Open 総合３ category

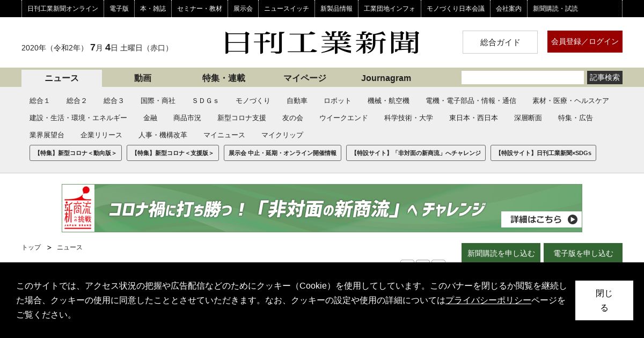(114, 101)
